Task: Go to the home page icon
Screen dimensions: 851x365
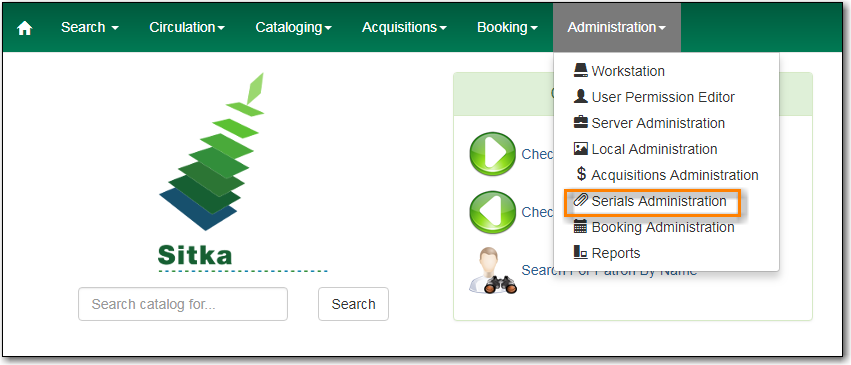Action: pyautogui.click(x=24, y=28)
